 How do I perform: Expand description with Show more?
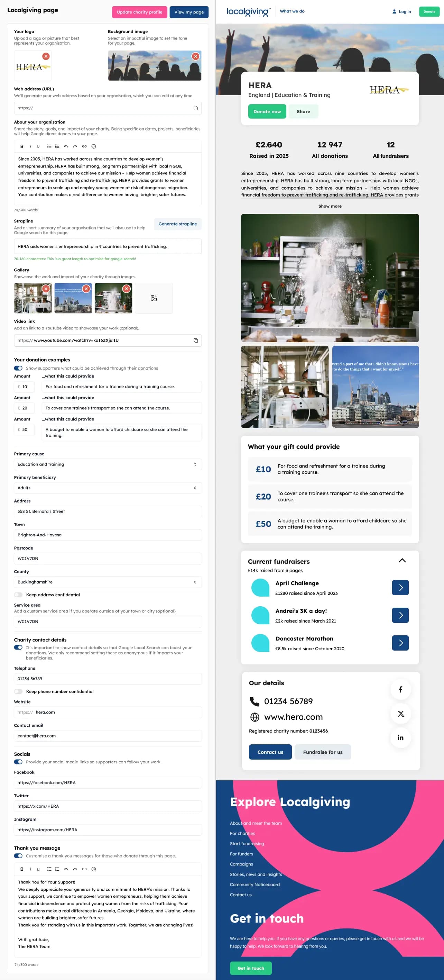[x=330, y=206]
